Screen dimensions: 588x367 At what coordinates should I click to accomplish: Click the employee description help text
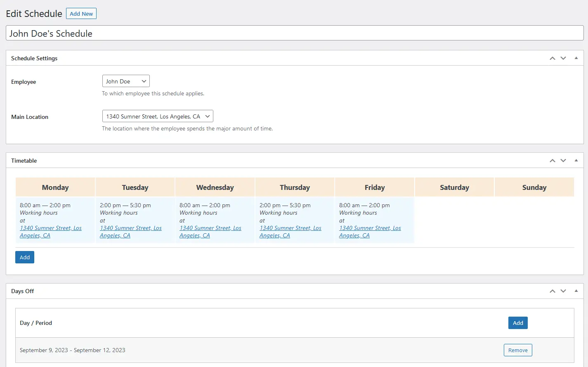[153, 93]
